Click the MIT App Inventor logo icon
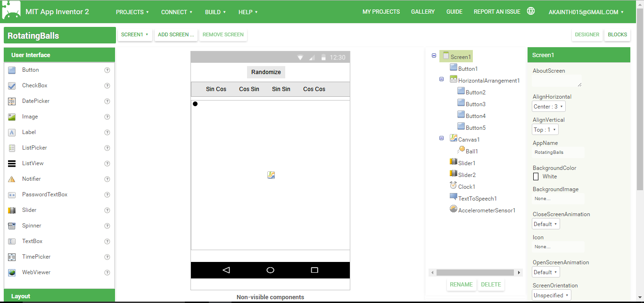This screenshot has height=303, width=644. point(11,10)
